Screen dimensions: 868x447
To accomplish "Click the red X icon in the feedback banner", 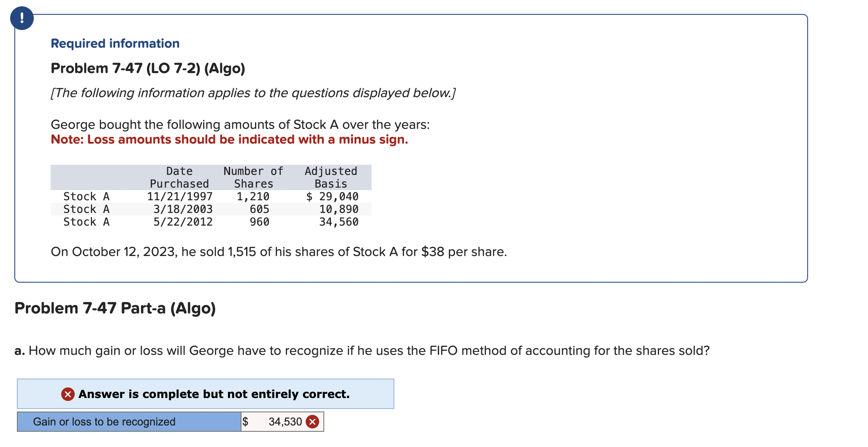I will coord(68,394).
